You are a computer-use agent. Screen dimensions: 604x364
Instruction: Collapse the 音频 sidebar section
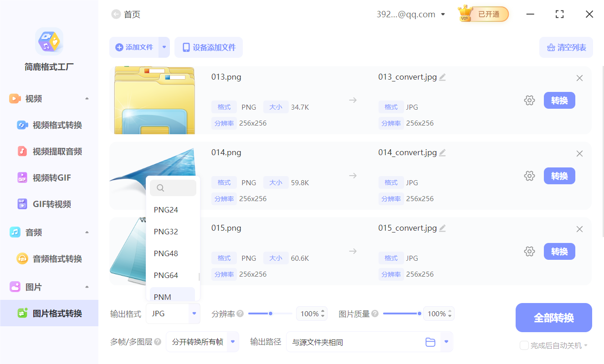(87, 232)
